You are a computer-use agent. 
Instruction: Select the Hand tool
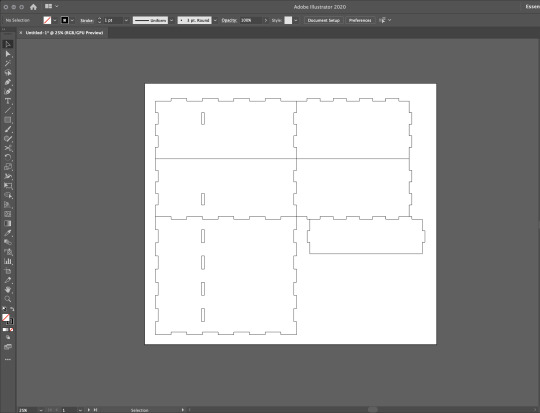coord(8,289)
